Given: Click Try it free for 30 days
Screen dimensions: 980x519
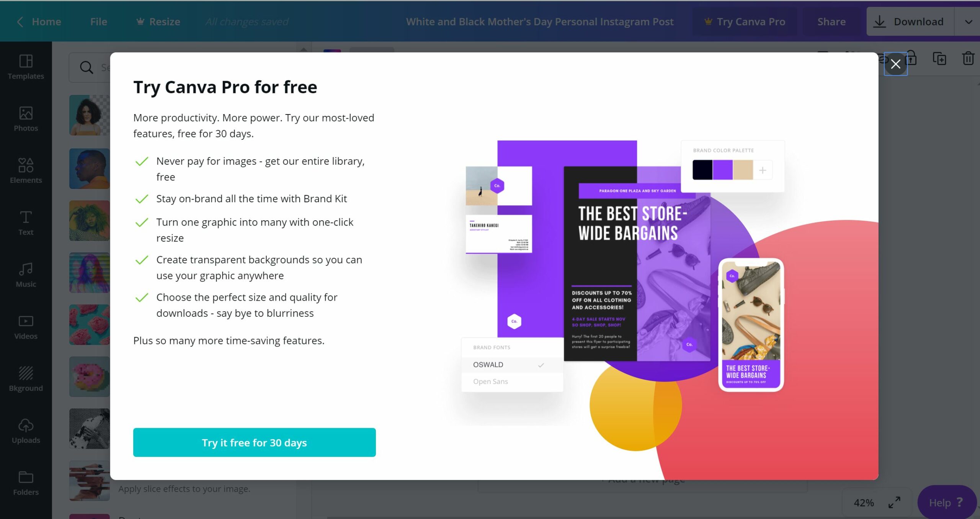Looking at the screenshot, I should [x=254, y=442].
